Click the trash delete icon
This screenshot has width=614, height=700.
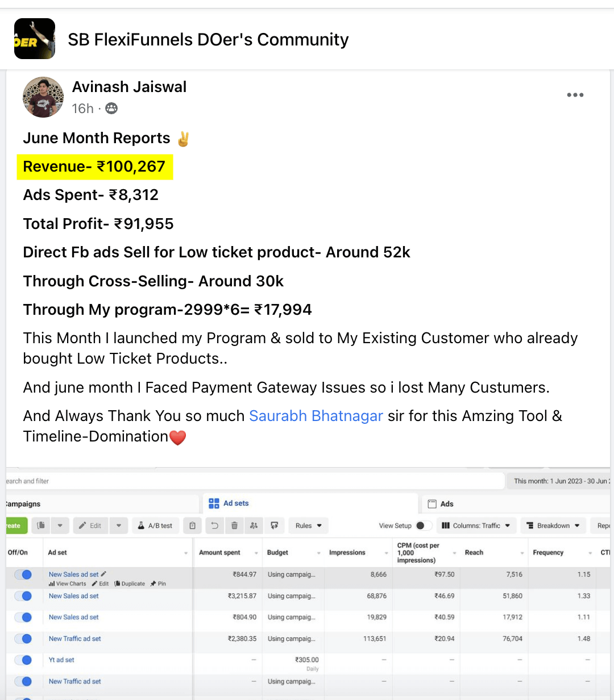(x=234, y=526)
